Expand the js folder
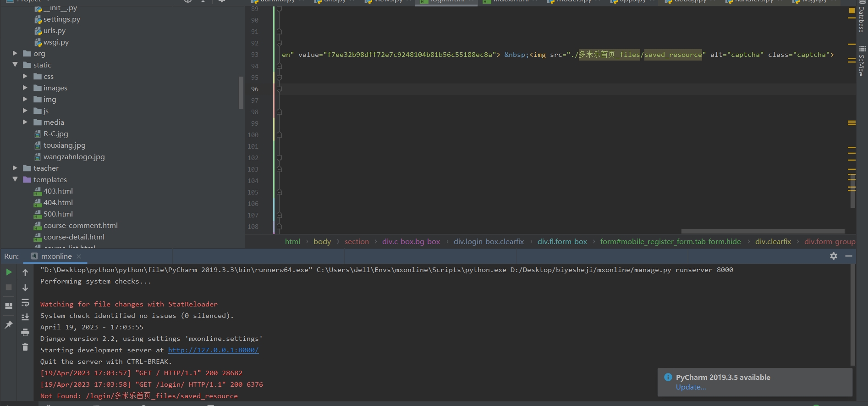Screen dimensions: 868x406 (25, 111)
